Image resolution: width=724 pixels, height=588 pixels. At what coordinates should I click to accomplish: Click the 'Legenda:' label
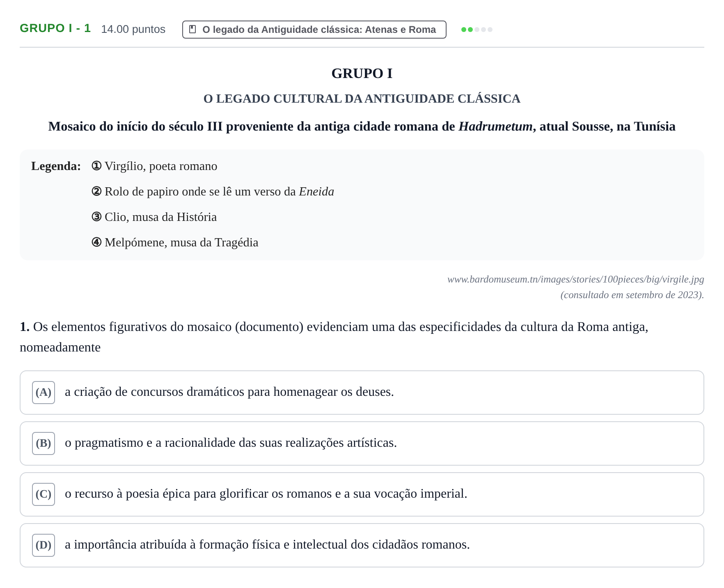[x=56, y=166]
